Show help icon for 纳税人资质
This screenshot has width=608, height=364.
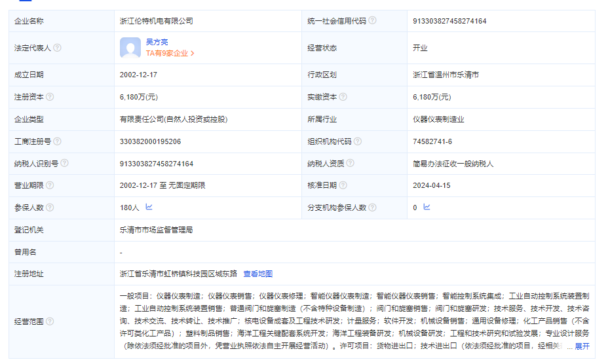(350, 163)
